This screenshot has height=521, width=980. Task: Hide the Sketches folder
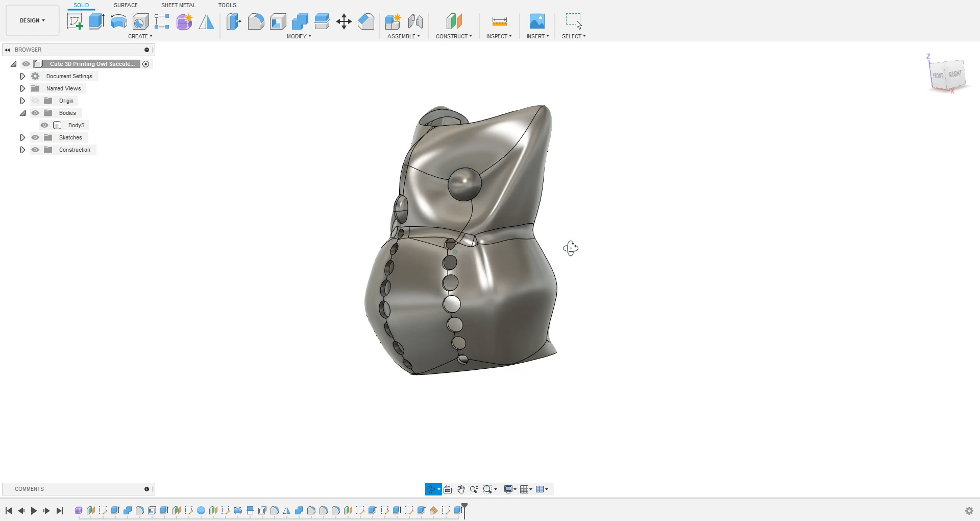pyautogui.click(x=35, y=137)
